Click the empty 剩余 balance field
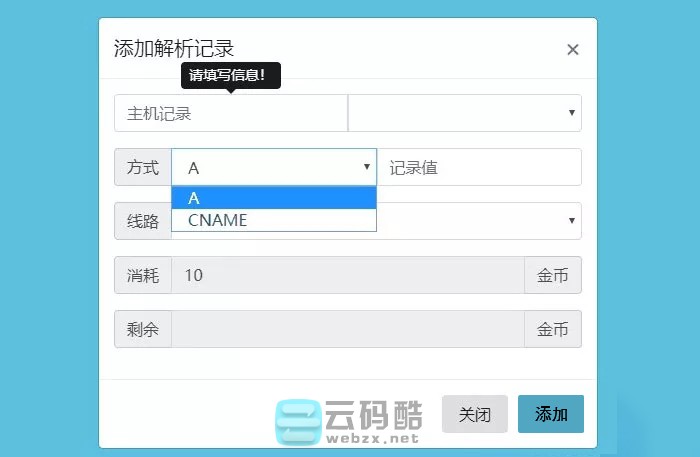700x457 pixels. point(347,329)
